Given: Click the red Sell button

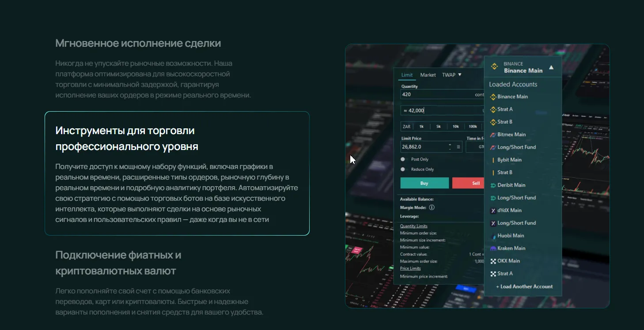Looking at the screenshot, I should point(469,183).
